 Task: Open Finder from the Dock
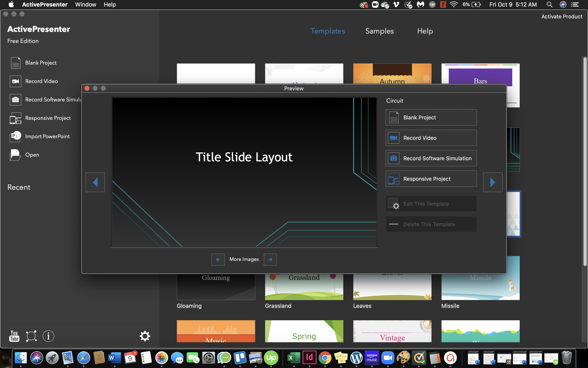coord(21,358)
